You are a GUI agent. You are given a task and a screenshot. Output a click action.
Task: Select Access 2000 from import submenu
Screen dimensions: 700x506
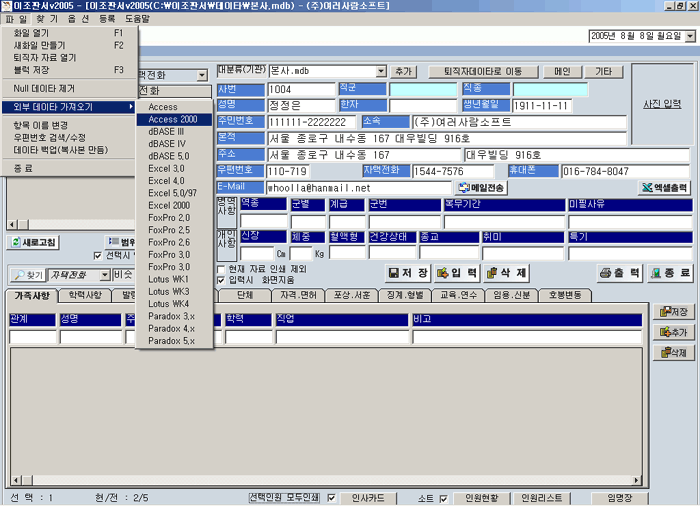pos(174,119)
